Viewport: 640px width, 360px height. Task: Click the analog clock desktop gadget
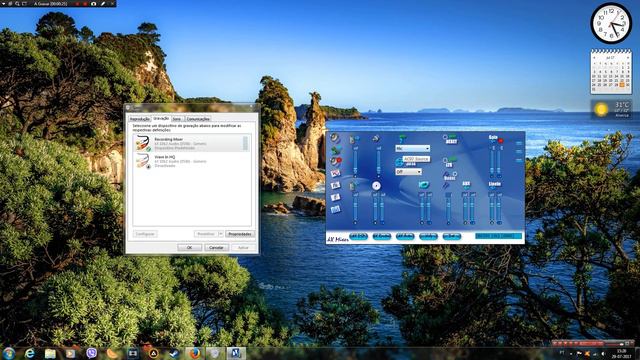(611, 23)
